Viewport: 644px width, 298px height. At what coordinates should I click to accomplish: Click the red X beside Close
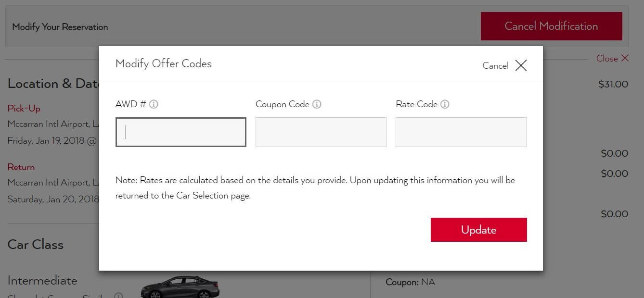coord(625,58)
